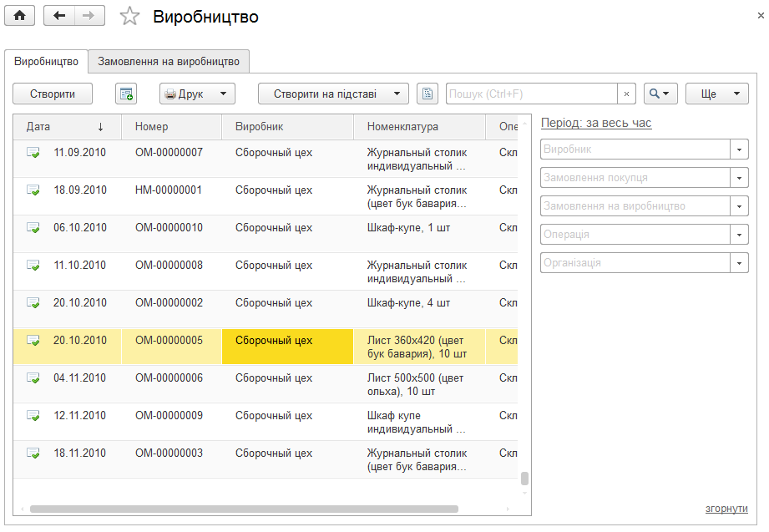Click posted-document icon for row ОМ-00000010
This screenshot has width=769, height=532.
point(33,228)
